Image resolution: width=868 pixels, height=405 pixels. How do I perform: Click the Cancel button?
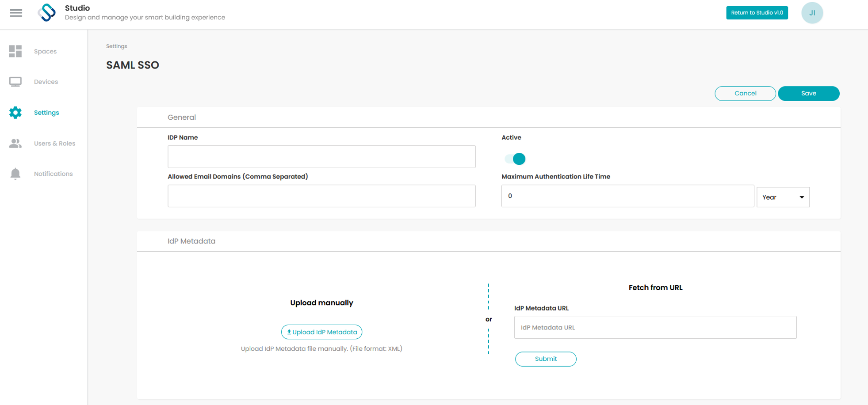point(745,93)
